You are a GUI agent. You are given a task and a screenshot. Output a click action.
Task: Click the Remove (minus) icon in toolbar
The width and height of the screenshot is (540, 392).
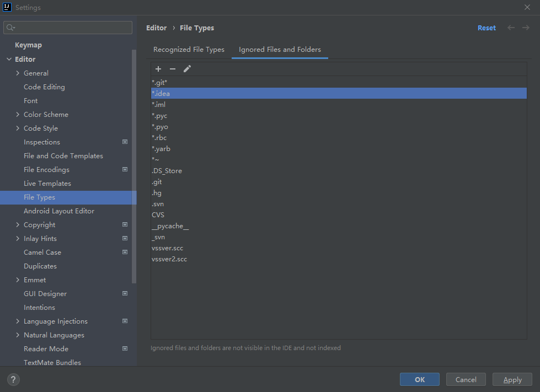tap(173, 69)
